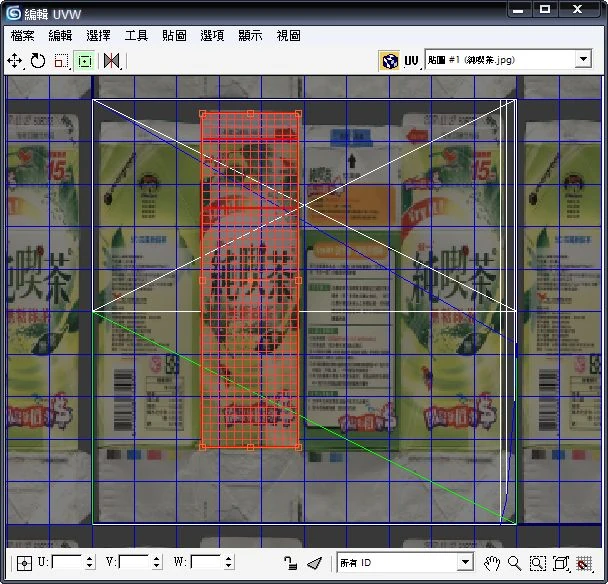Open the 選項 menu
This screenshot has height=584, width=608.
[x=212, y=36]
